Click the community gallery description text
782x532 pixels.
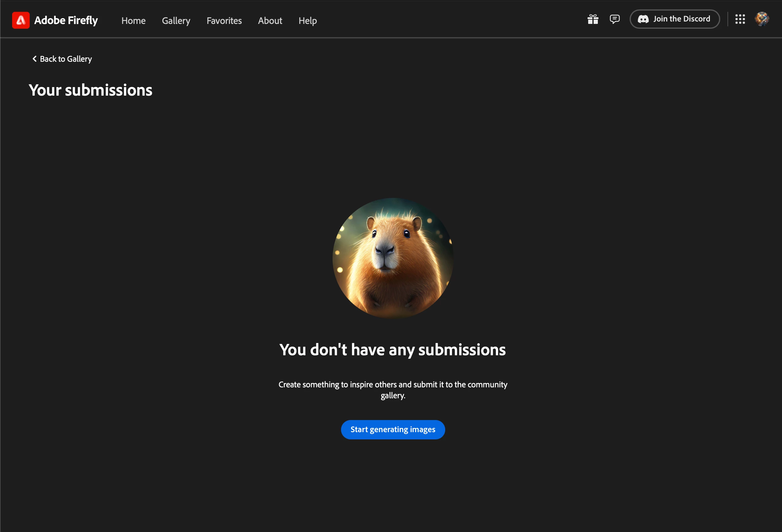pyautogui.click(x=393, y=390)
